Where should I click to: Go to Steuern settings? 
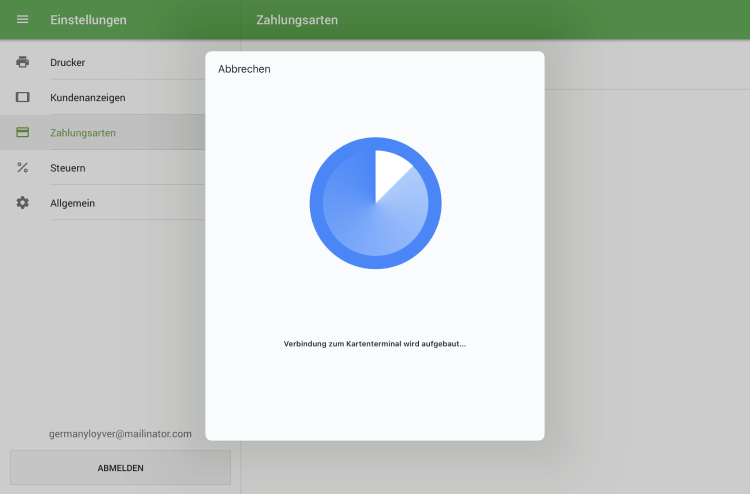click(x=68, y=167)
